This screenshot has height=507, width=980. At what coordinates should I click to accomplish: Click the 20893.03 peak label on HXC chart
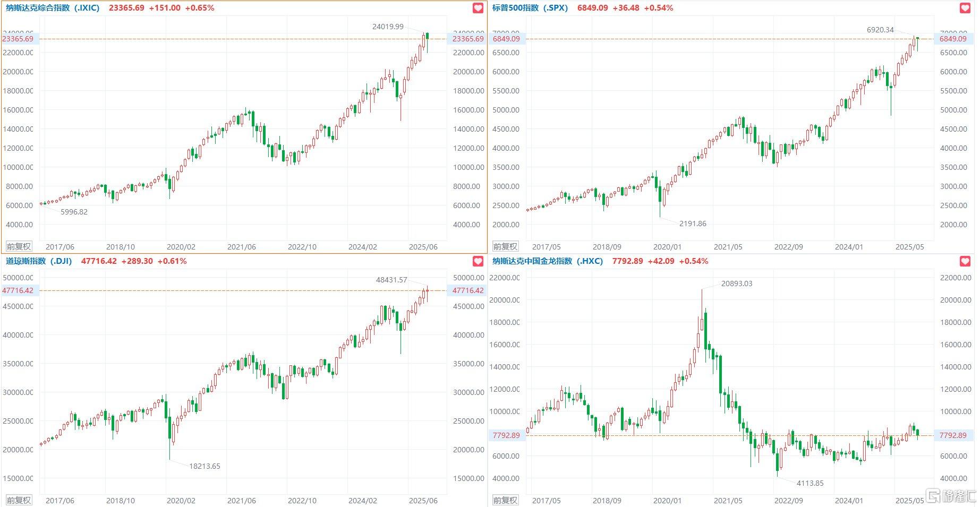[x=736, y=283]
